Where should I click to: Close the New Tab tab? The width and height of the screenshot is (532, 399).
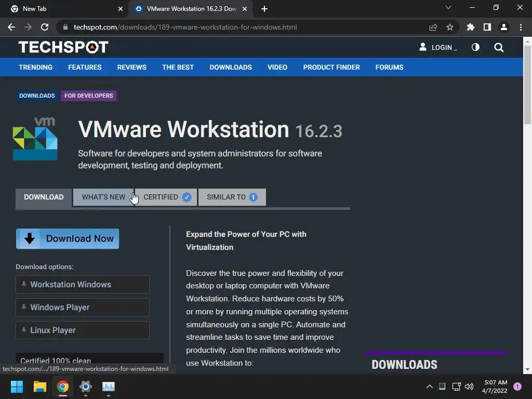(x=121, y=9)
